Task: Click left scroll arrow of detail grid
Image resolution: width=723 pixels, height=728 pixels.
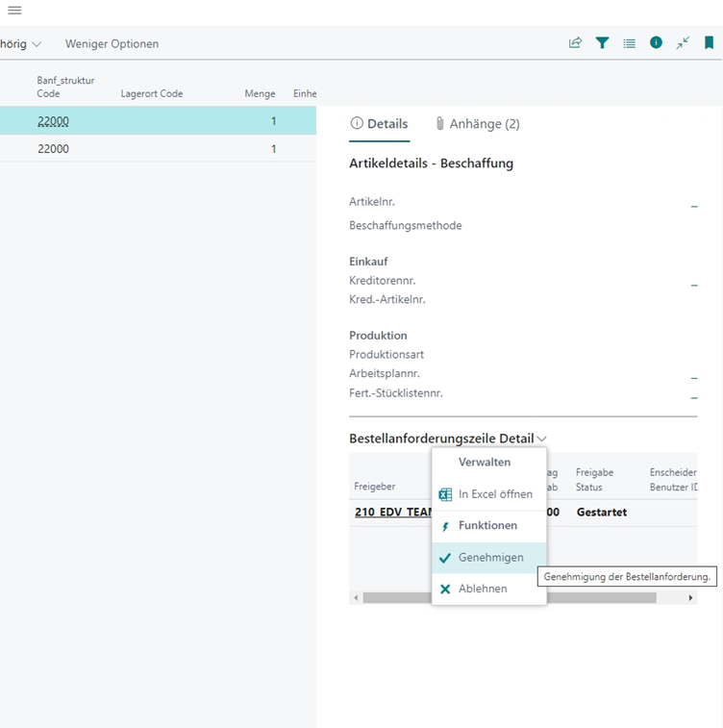Action: [357, 598]
